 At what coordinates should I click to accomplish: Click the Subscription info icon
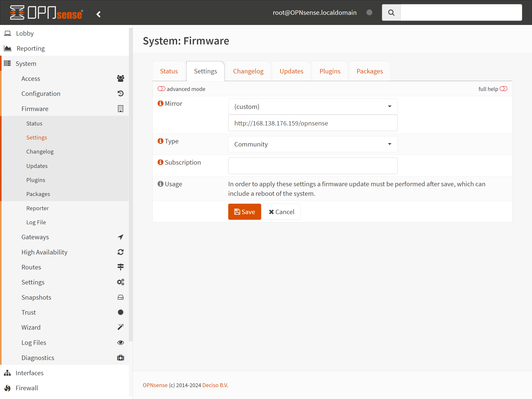click(160, 162)
